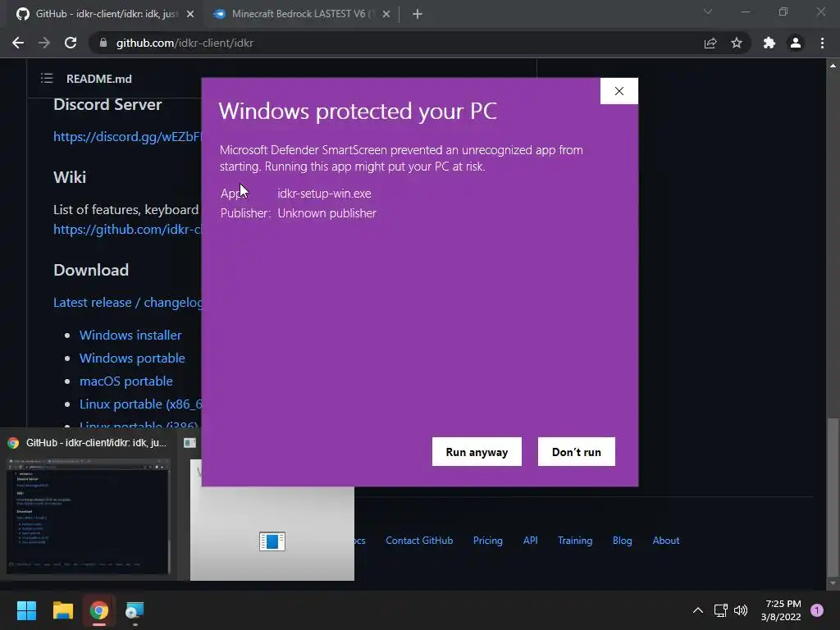Open the Discord invite link
840x630 pixels.
click(127, 137)
